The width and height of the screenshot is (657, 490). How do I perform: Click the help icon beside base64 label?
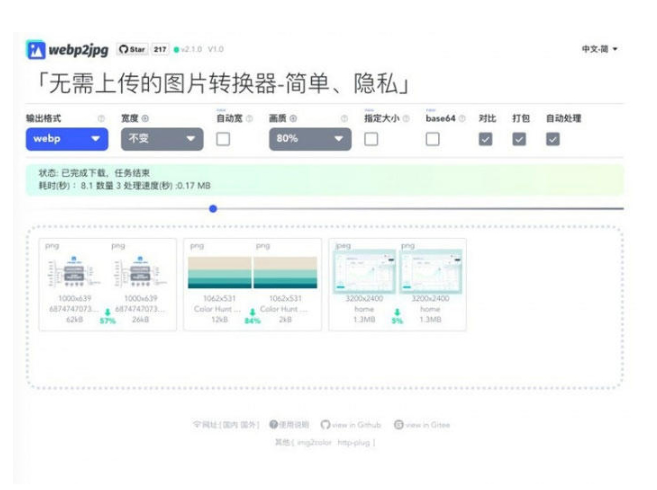click(x=461, y=118)
